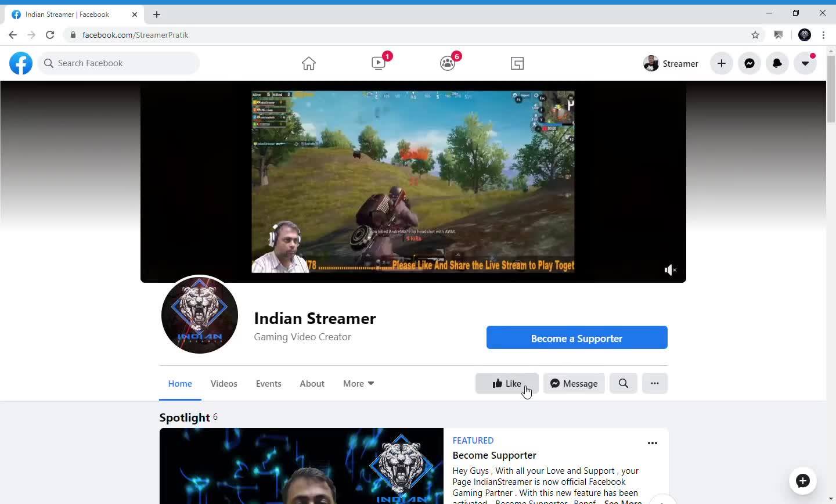Image resolution: width=836 pixels, height=504 pixels.
Task: Open the Become Supporter featured post title
Action: (495, 455)
